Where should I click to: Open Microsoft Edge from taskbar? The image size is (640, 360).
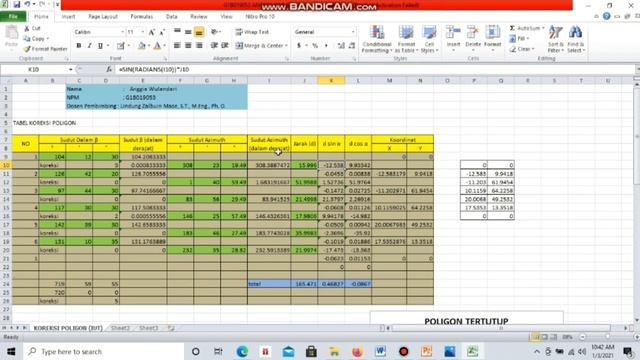click(242, 351)
